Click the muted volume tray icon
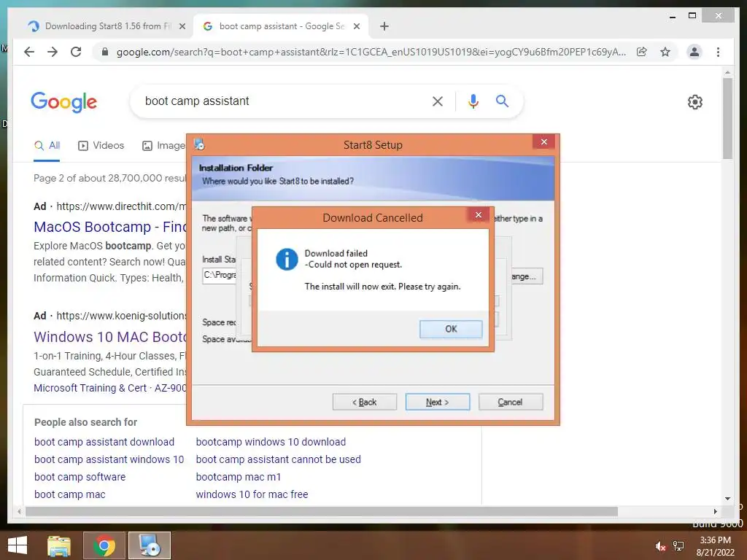Viewport: 747px width, 560px height. 659,546
